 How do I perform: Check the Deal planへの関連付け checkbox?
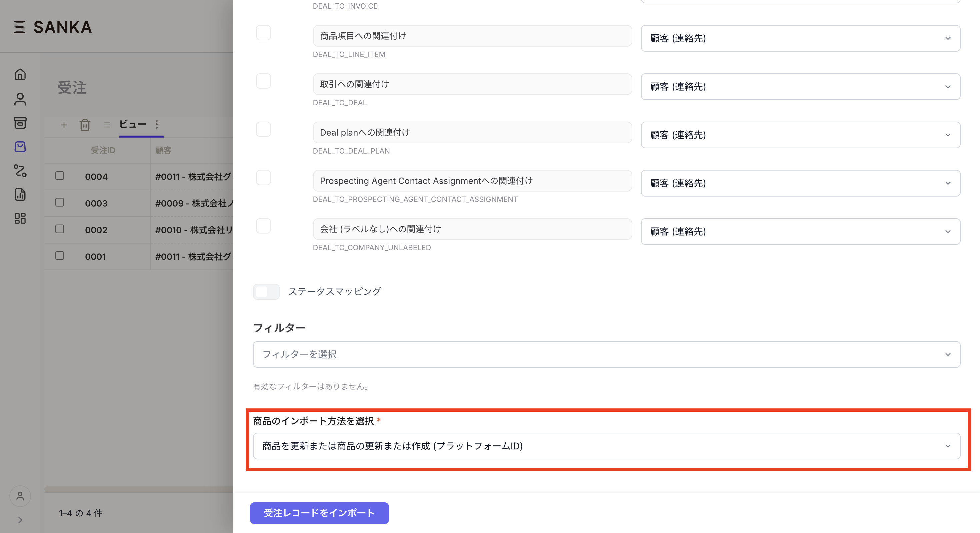click(263, 130)
